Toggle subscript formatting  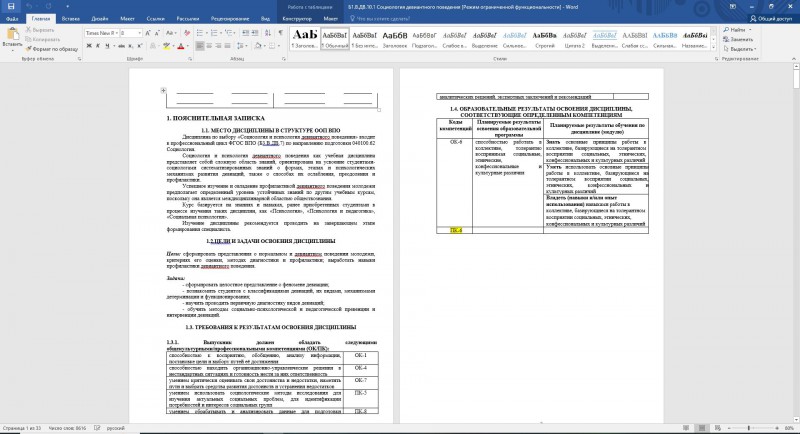[x=131, y=46]
